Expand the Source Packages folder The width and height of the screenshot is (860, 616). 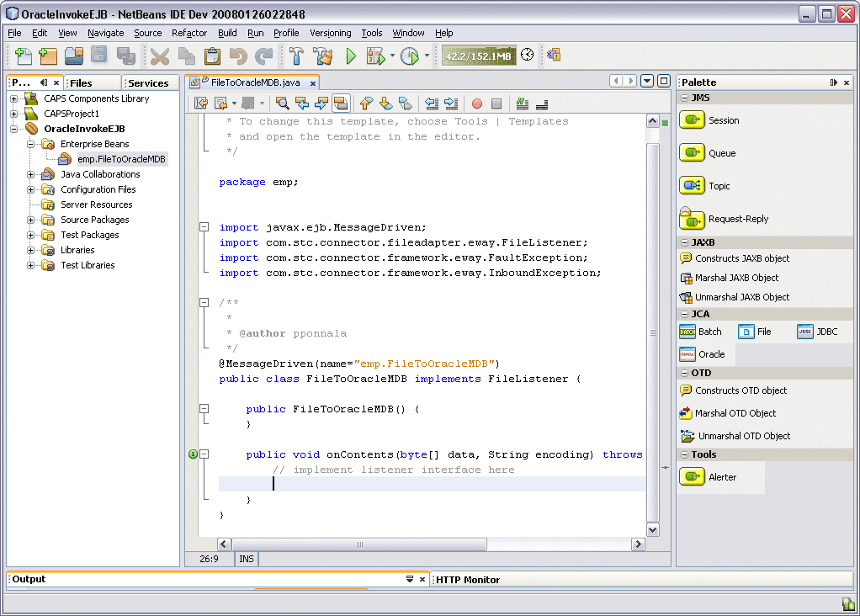tap(31, 220)
